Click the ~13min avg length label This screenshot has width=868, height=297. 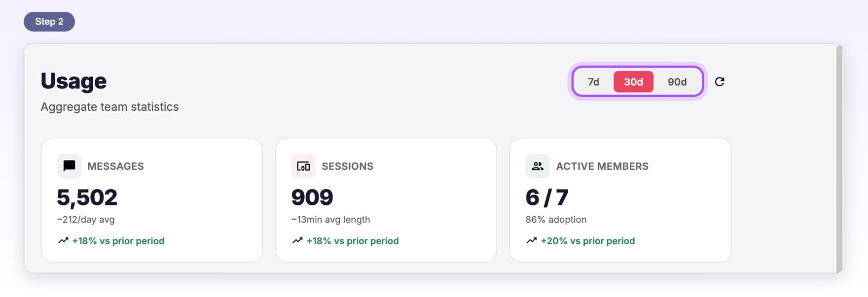330,220
